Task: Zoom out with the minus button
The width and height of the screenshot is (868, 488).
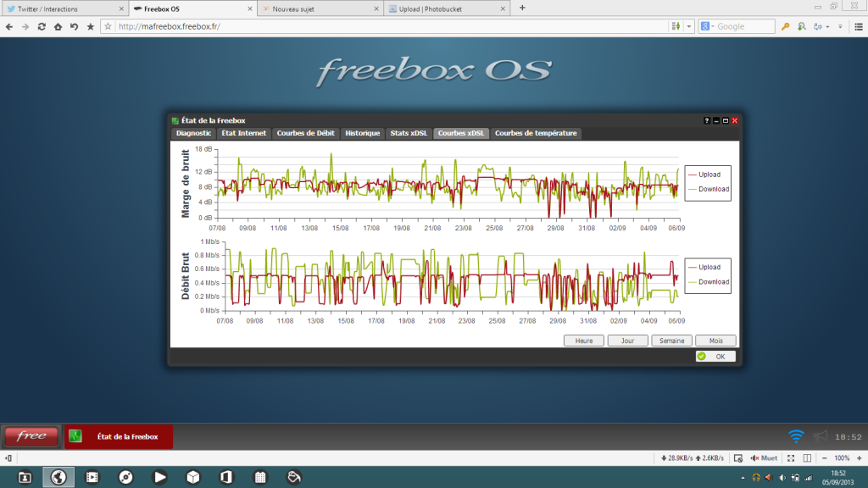Action: [x=824, y=458]
